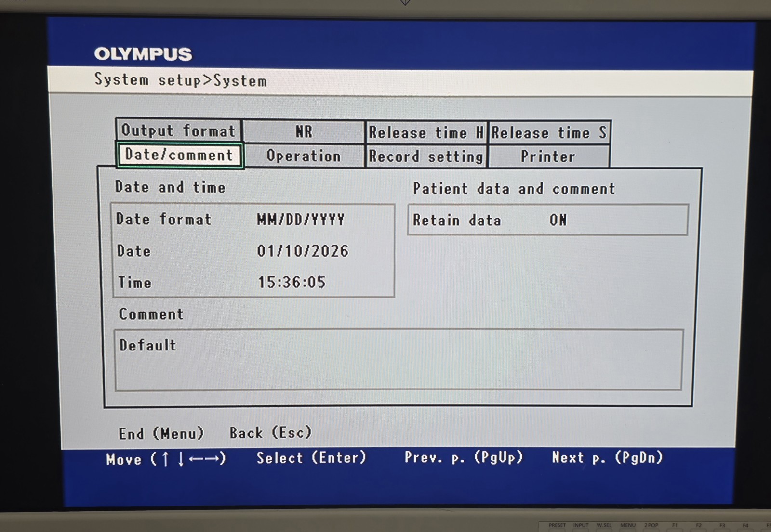Screen dimensions: 771x532
Task: Click the Select (Enter) hint
Action: tap(311, 457)
